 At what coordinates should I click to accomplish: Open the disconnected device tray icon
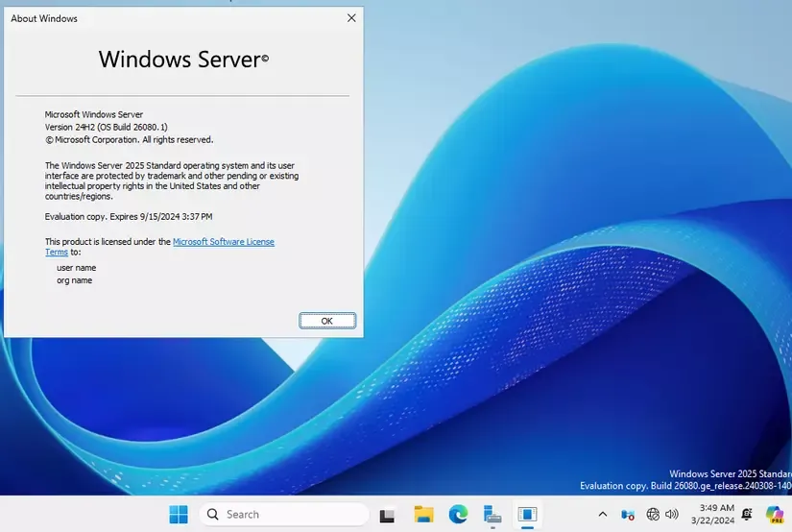click(x=627, y=515)
